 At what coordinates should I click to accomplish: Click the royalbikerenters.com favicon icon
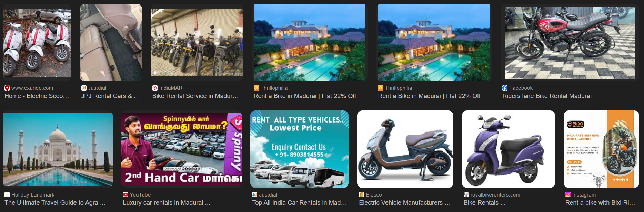click(466, 195)
